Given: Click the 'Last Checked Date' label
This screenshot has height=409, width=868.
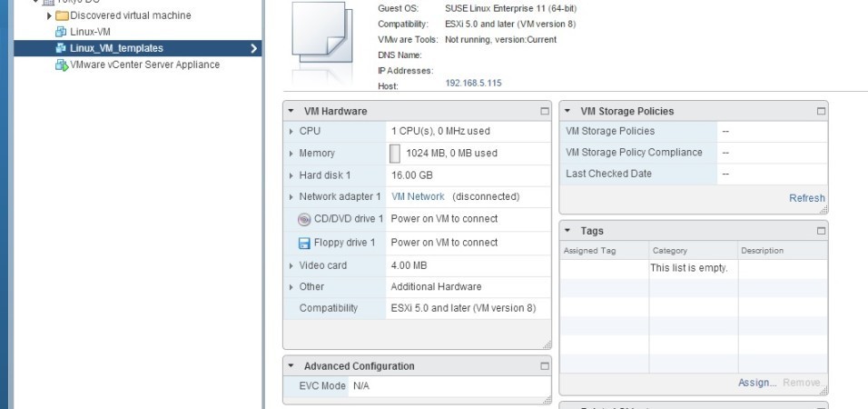Looking at the screenshot, I should 608,174.
